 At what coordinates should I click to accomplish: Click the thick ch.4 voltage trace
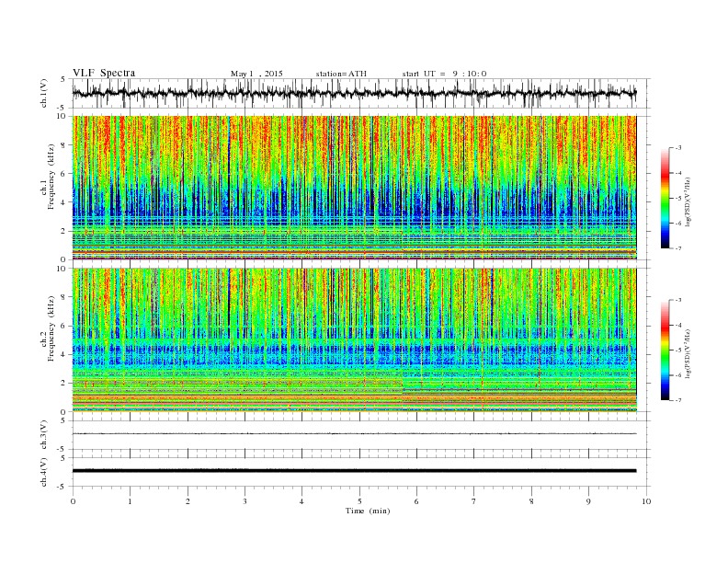354,471
